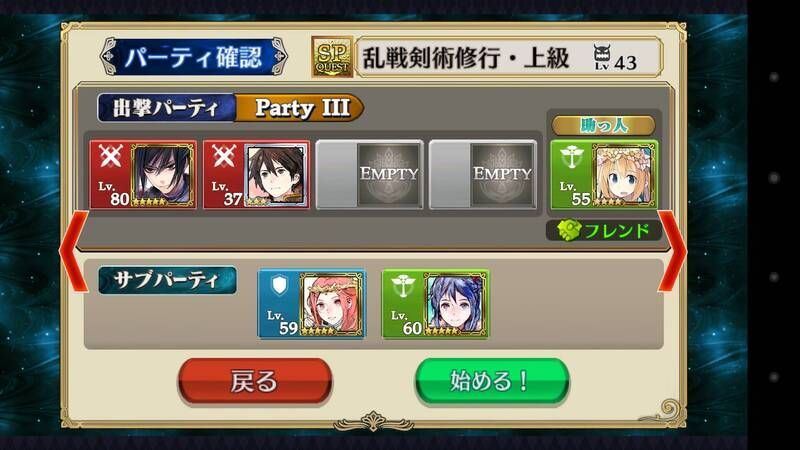The height and width of the screenshot is (450, 800).
Task: Tap the first EMPTY party slot
Action: (369, 174)
